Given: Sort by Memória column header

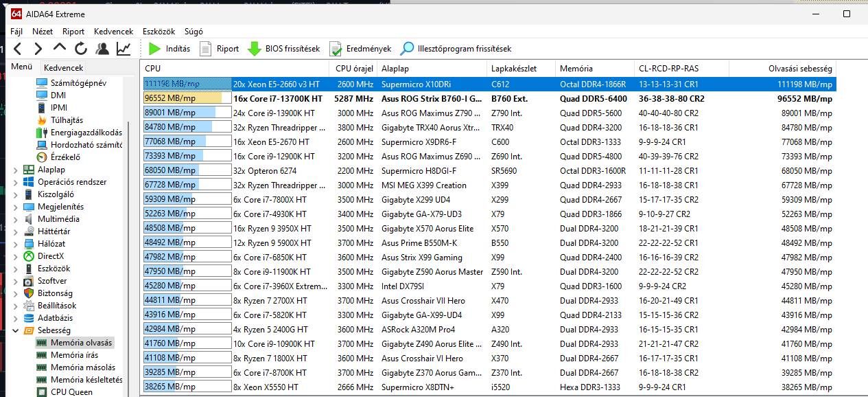Looking at the screenshot, I should 594,69.
